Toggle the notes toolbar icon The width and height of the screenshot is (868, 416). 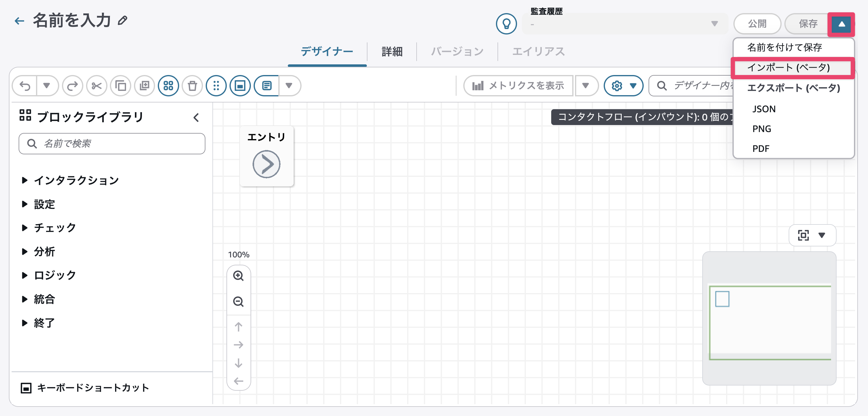coord(266,86)
